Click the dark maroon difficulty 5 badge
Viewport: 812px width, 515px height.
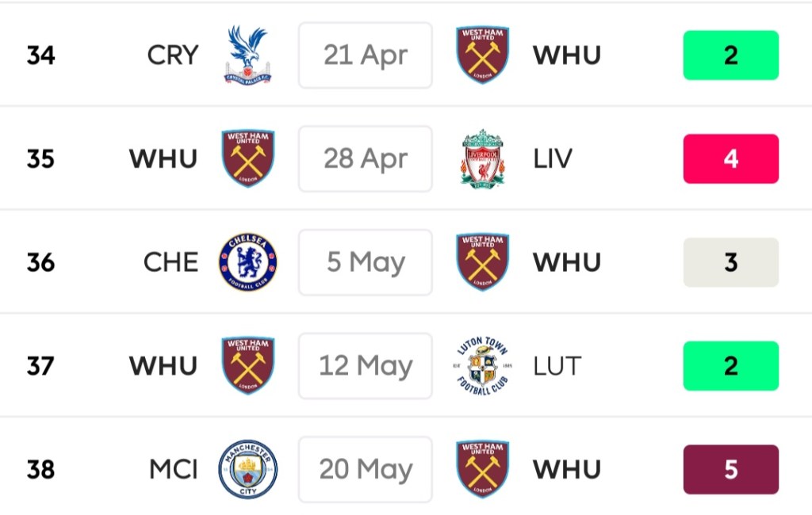[730, 470]
